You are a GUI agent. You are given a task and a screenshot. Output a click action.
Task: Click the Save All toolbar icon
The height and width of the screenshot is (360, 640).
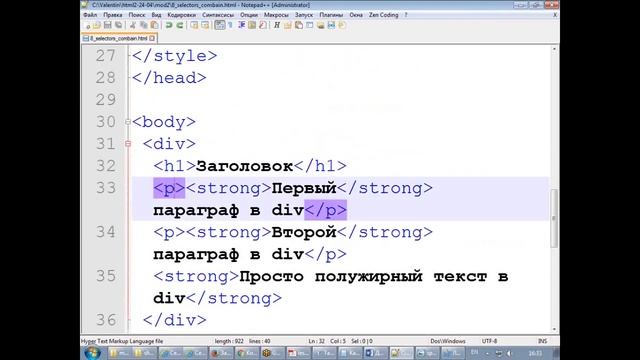(x=118, y=25)
